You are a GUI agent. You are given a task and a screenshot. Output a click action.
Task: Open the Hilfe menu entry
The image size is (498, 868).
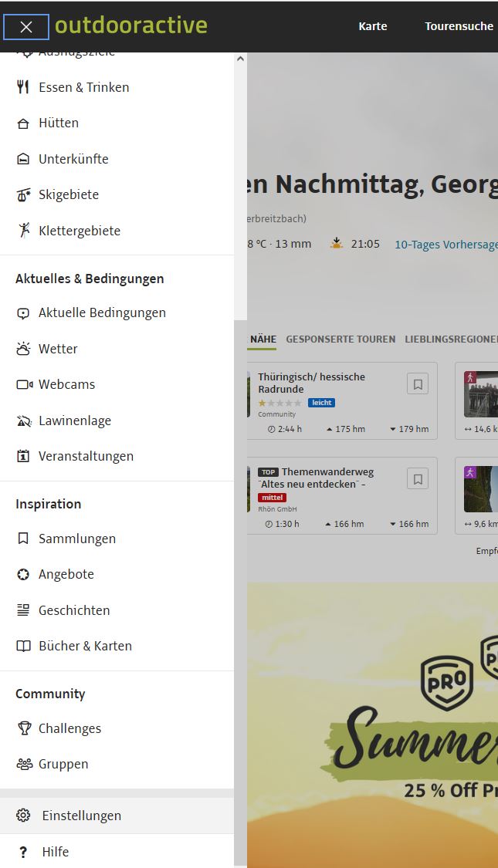[x=56, y=852]
